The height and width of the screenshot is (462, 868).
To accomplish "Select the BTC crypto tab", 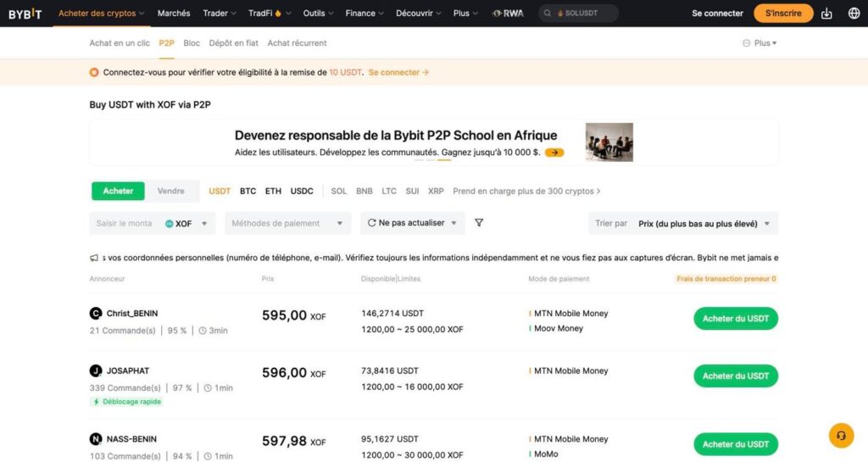I will pyautogui.click(x=248, y=191).
